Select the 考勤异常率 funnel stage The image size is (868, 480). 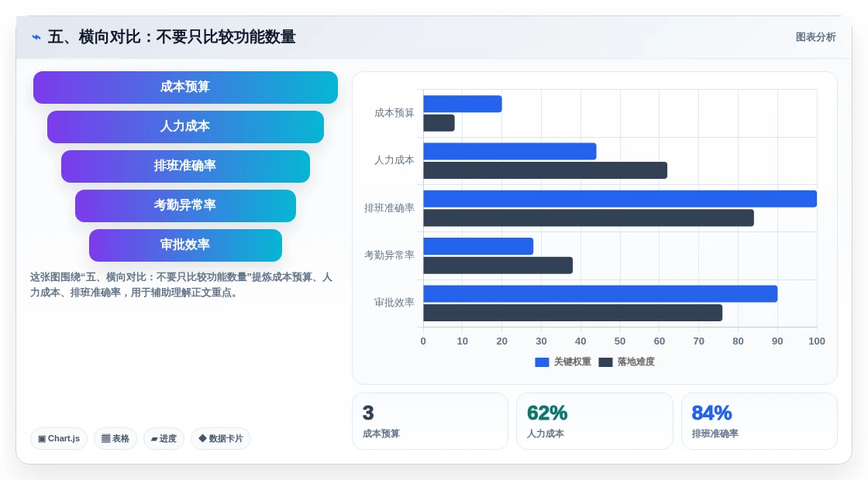pos(185,206)
